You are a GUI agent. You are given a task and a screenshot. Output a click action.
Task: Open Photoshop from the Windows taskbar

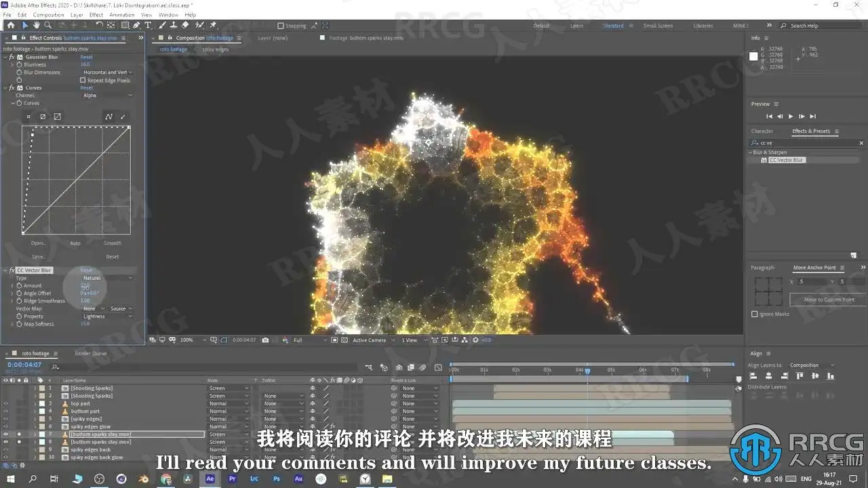click(277, 479)
